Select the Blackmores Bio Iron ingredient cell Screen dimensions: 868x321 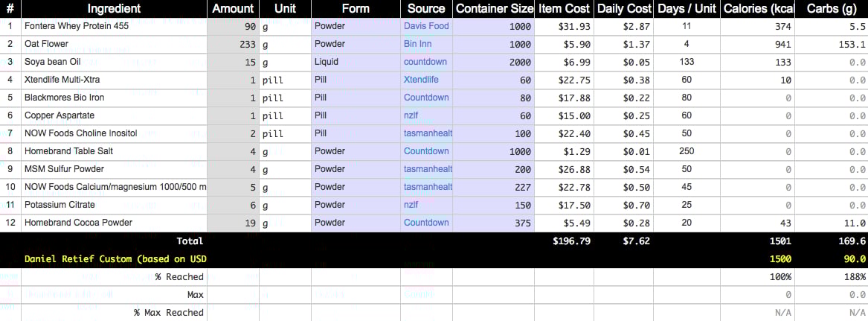point(114,98)
